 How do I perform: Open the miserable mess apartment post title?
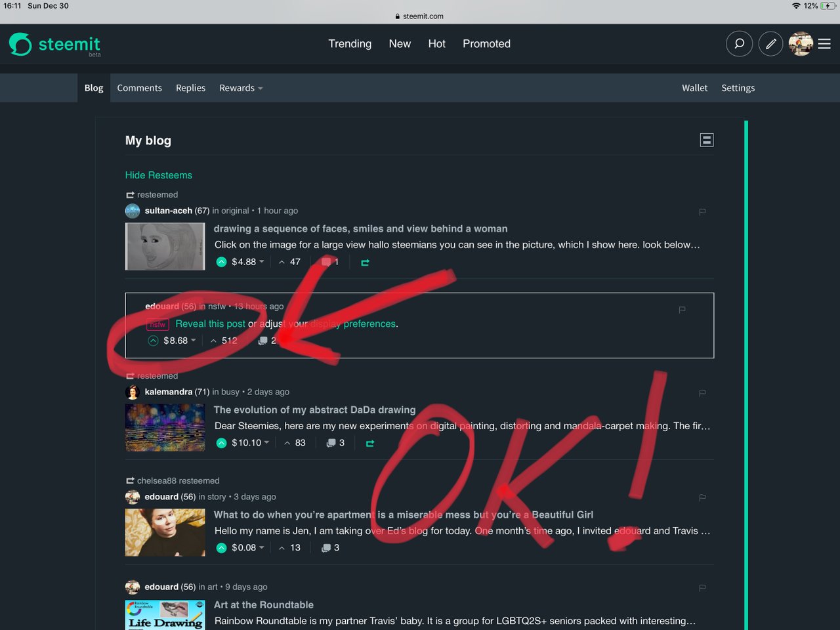tap(404, 515)
